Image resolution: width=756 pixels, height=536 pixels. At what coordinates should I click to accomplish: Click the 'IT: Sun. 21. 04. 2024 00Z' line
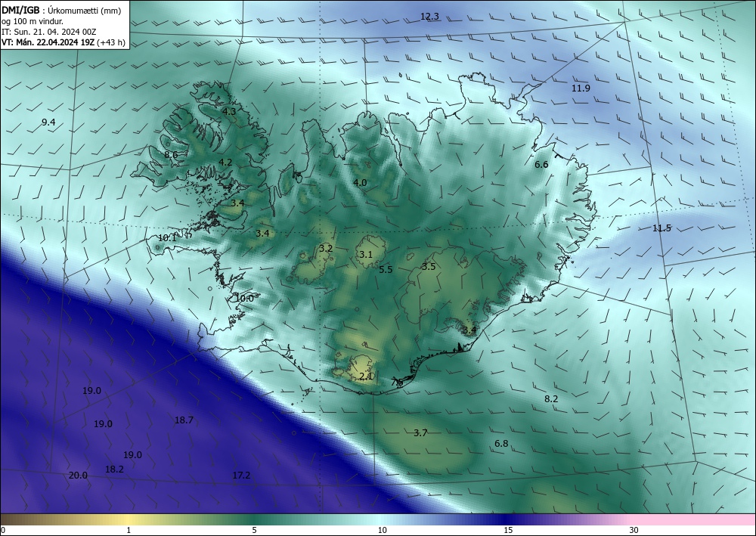click(x=48, y=32)
